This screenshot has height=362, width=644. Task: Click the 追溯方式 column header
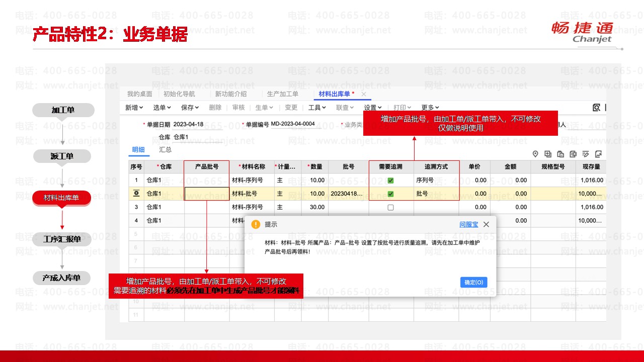(436, 167)
